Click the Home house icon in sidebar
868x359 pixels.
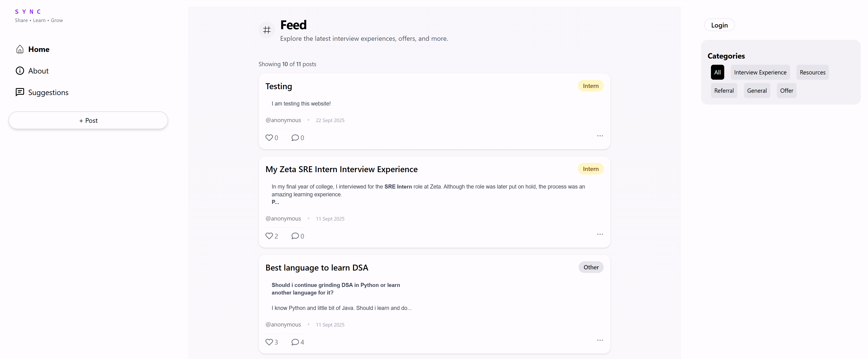(x=20, y=50)
